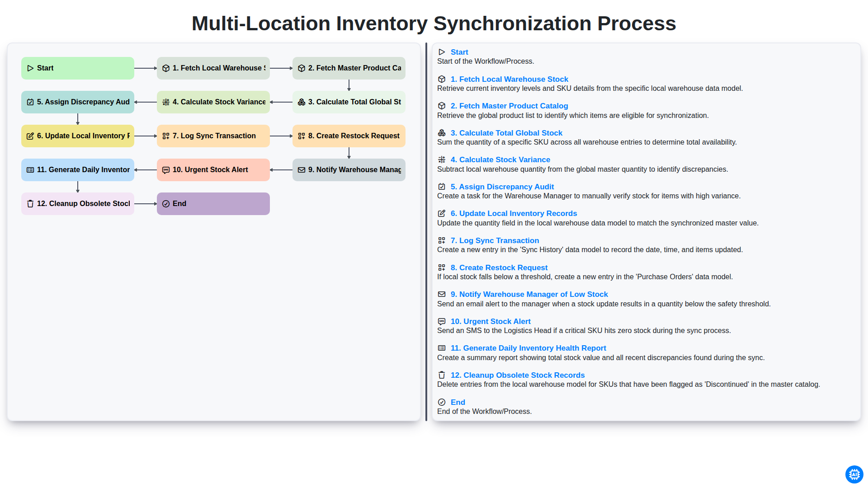Click the envelope icon in Notify Warehouse node
This screenshot has width=868, height=488.
pos(302,170)
